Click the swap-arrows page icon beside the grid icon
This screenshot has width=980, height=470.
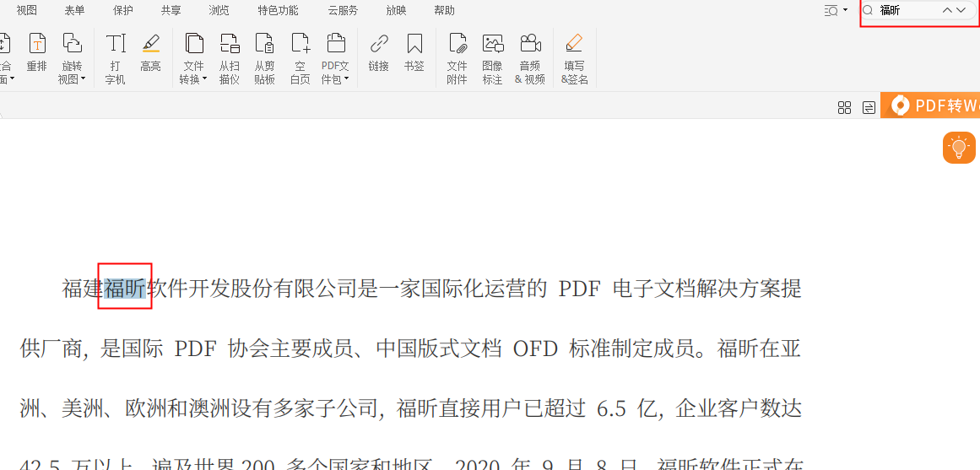(x=869, y=107)
